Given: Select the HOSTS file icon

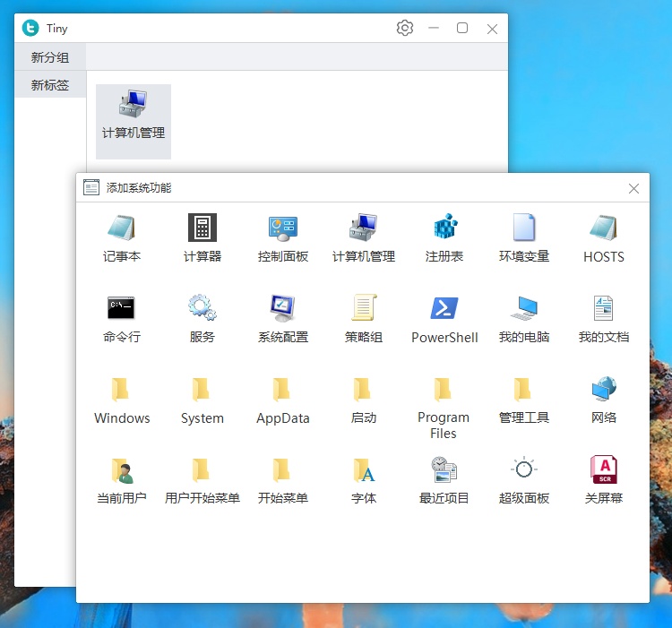Looking at the screenshot, I should (x=603, y=228).
